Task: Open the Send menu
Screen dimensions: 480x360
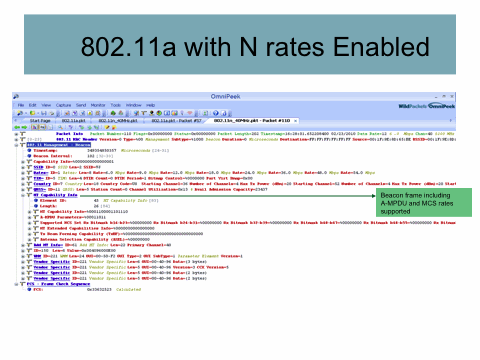Action: click(81, 105)
